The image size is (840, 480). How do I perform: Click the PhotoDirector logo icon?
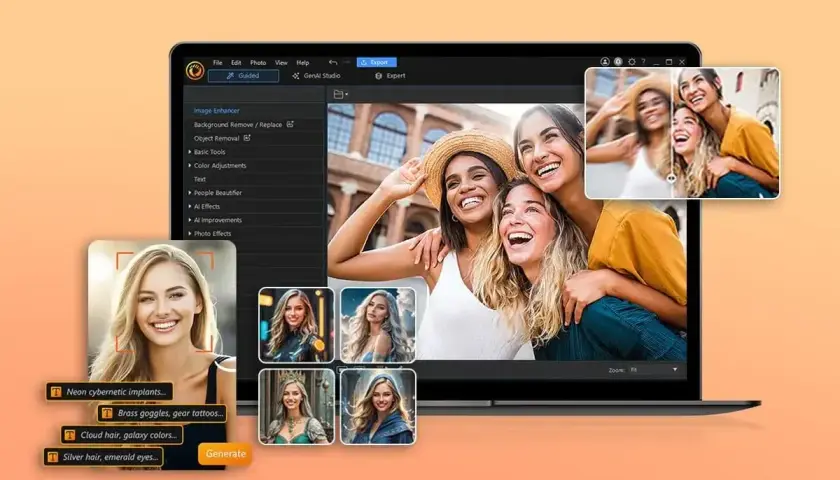(195, 70)
